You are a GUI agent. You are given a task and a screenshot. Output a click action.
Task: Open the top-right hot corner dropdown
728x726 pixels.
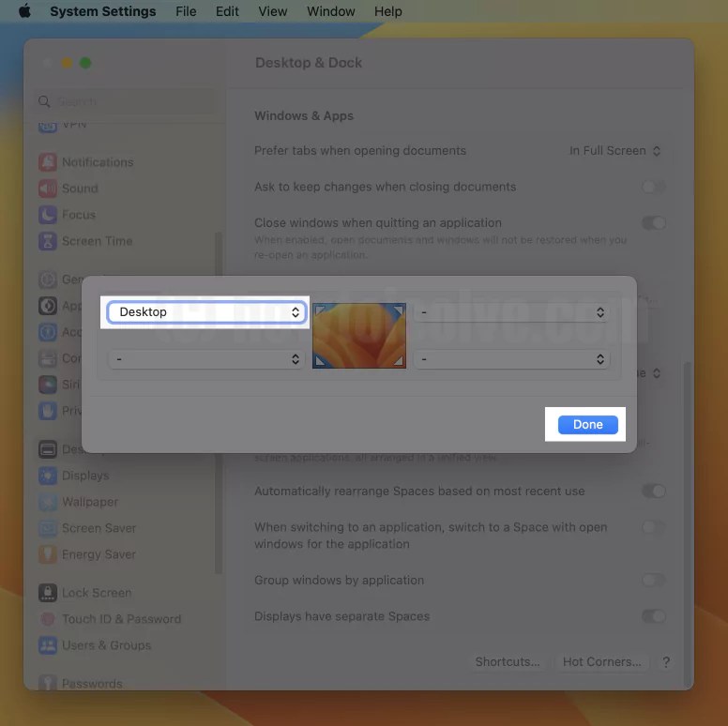[x=511, y=312]
